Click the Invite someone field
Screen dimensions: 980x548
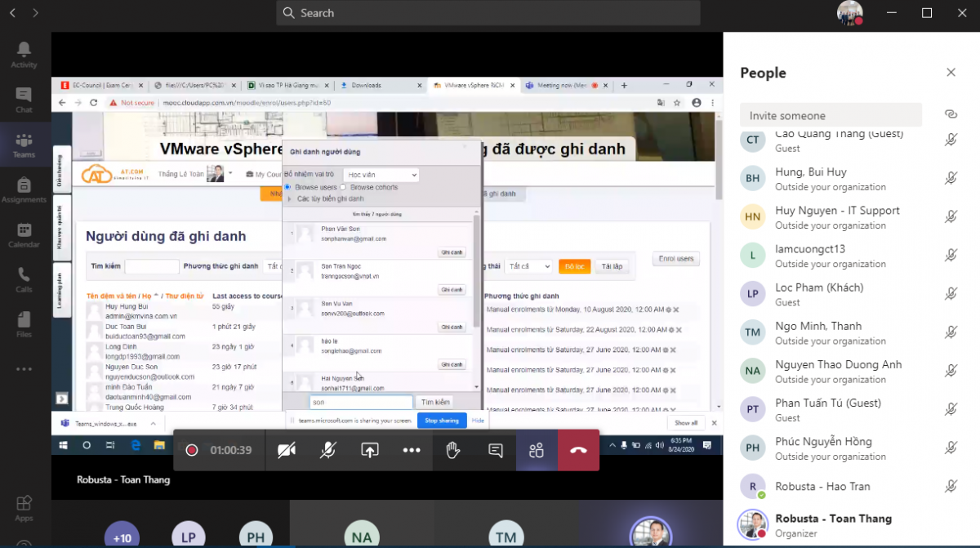tap(831, 115)
